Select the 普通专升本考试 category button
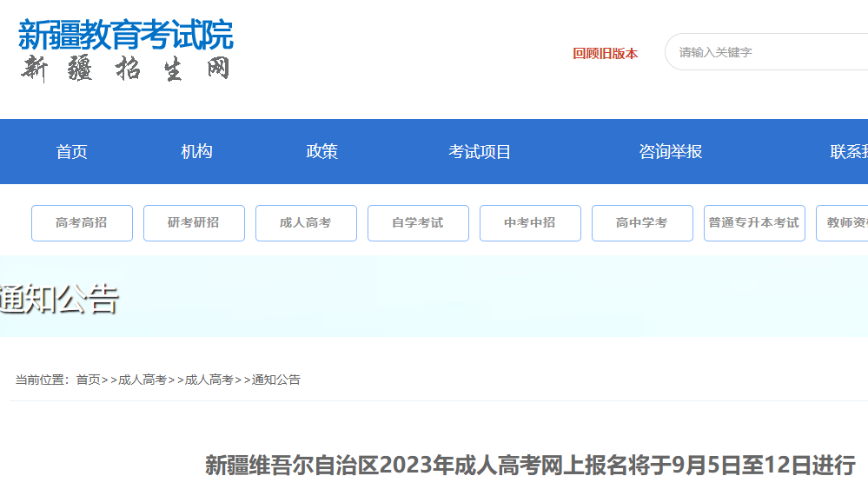The height and width of the screenshot is (489, 868). (754, 223)
